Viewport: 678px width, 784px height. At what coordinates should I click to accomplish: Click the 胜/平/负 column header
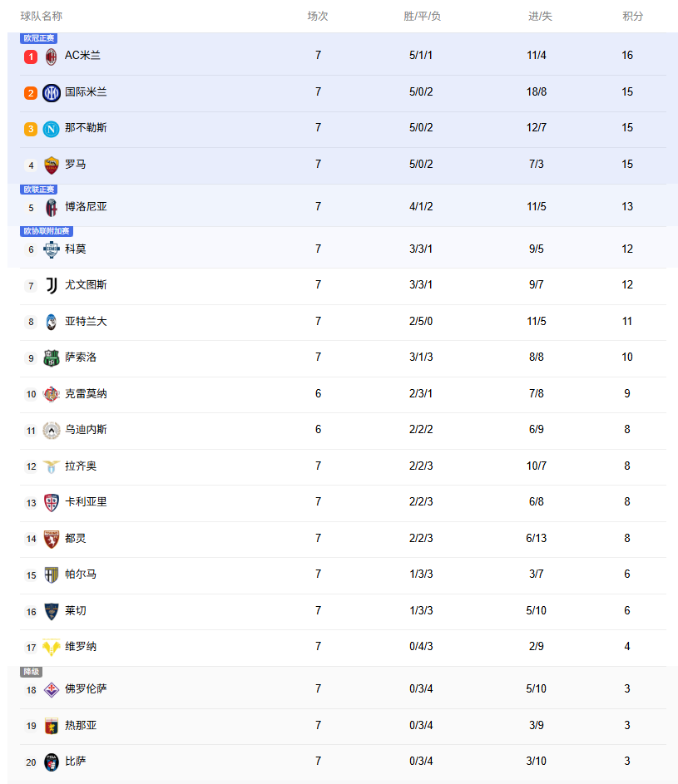422,16
